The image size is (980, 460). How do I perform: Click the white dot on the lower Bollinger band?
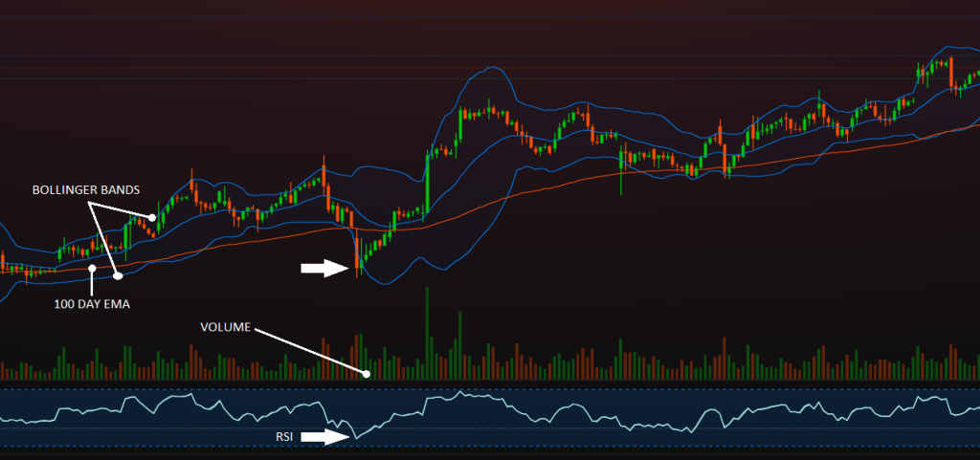[119, 276]
